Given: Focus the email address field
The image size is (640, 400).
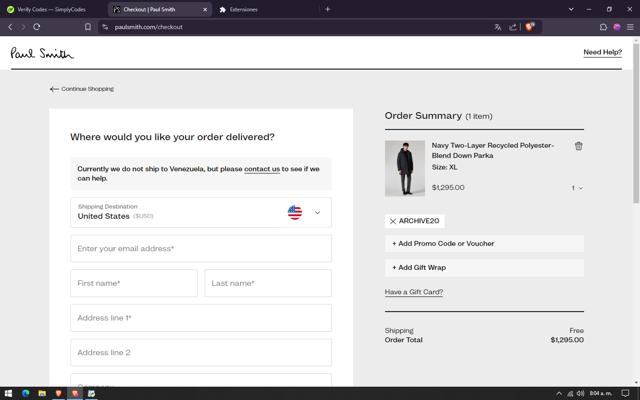Looking at the screenshot, I should click(201, 249).
